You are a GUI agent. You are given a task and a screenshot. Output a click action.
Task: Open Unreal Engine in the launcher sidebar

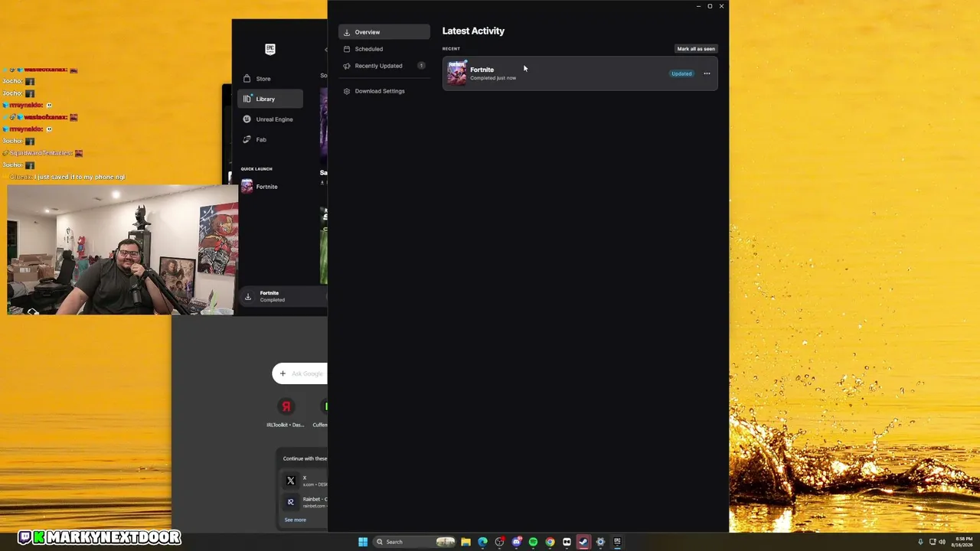[270, 119]
